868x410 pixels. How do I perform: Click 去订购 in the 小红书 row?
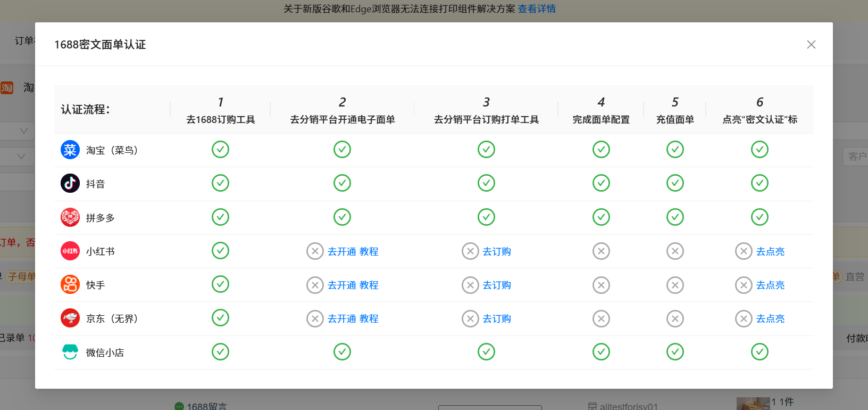(496, 251)
